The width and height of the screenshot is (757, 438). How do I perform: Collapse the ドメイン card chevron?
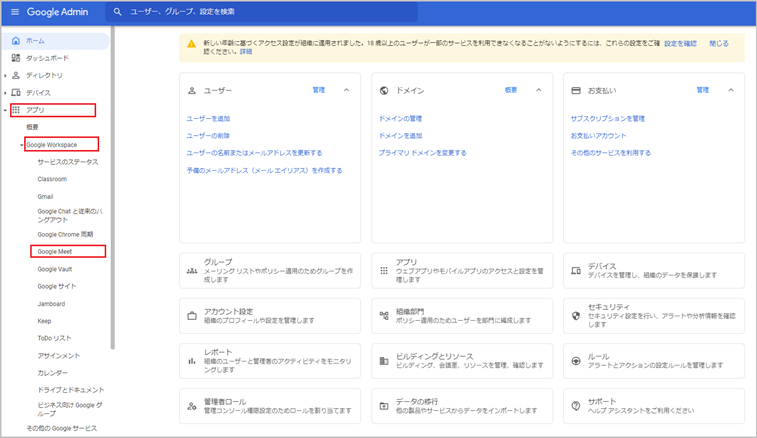pyautogui.click(x=539, y=90)
